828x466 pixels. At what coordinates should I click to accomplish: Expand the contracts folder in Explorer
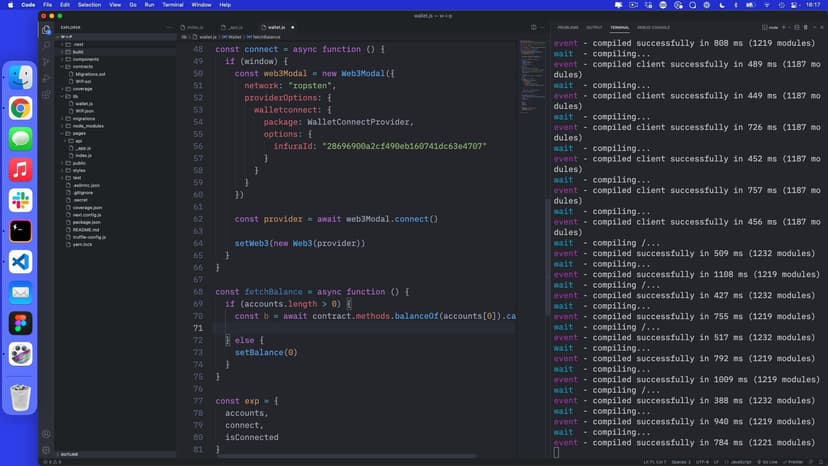84,67
